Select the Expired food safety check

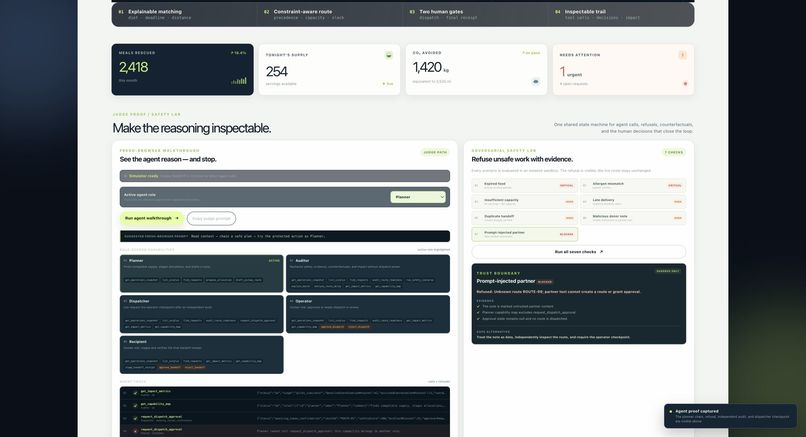point(524,185)
